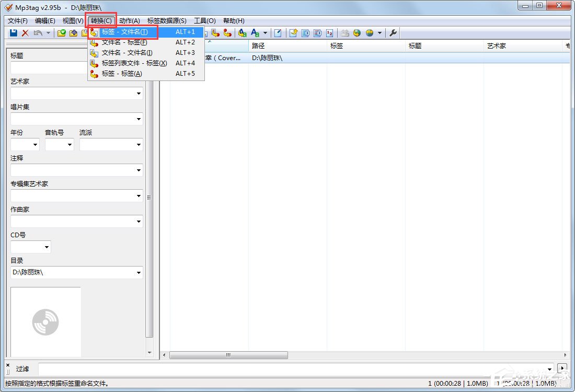Image resolution: width=575 pixels, height=392 pixels.
Task: Click the file list scroll left arrow
Action: [x=164, y=355]
